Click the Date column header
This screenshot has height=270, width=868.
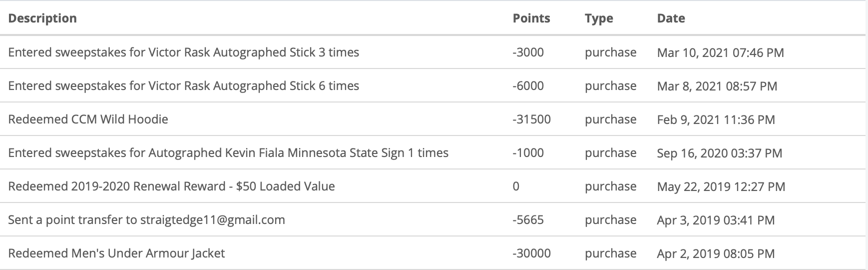[671, 18]
